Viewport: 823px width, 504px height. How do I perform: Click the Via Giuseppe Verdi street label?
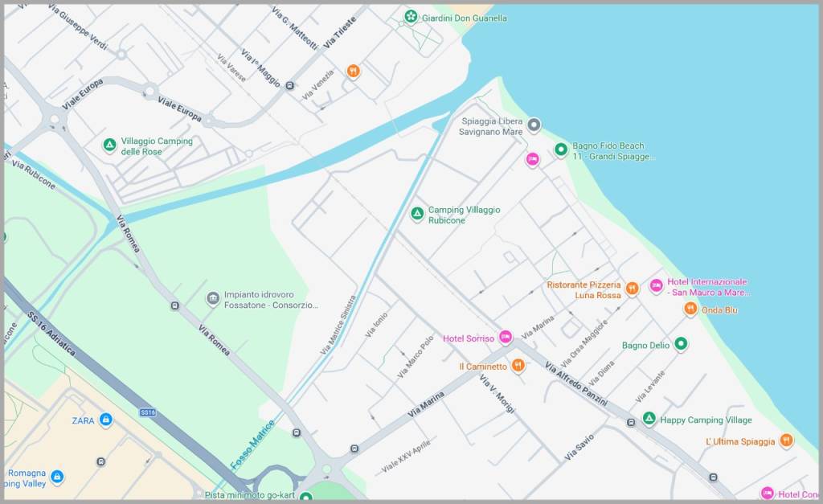coord(77,27)
